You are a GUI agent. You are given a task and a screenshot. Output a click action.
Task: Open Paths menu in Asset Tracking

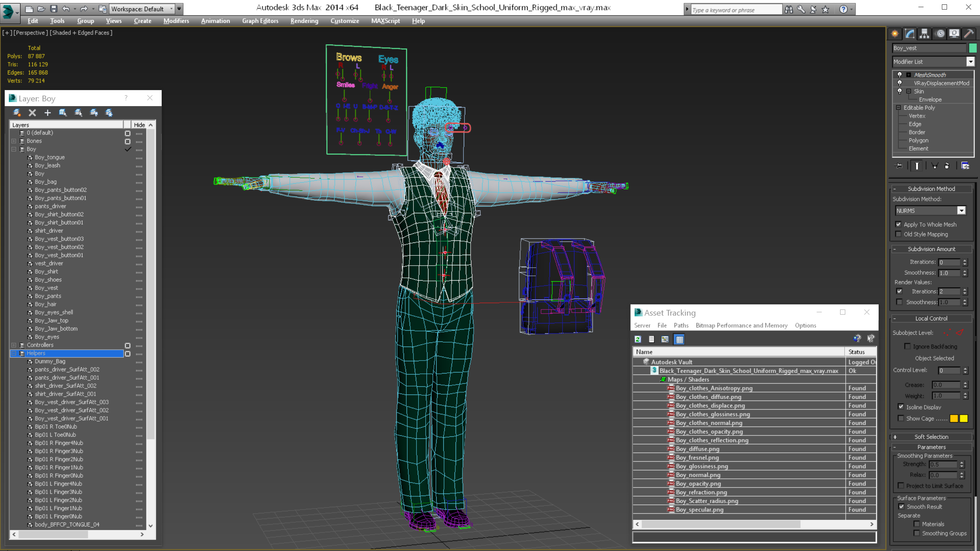point(681,325)
